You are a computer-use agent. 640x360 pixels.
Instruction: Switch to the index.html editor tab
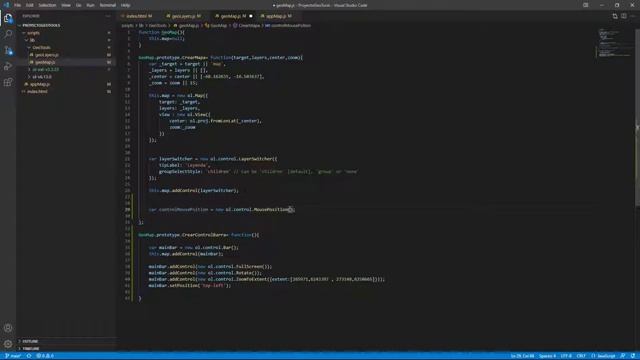point(138,16)
